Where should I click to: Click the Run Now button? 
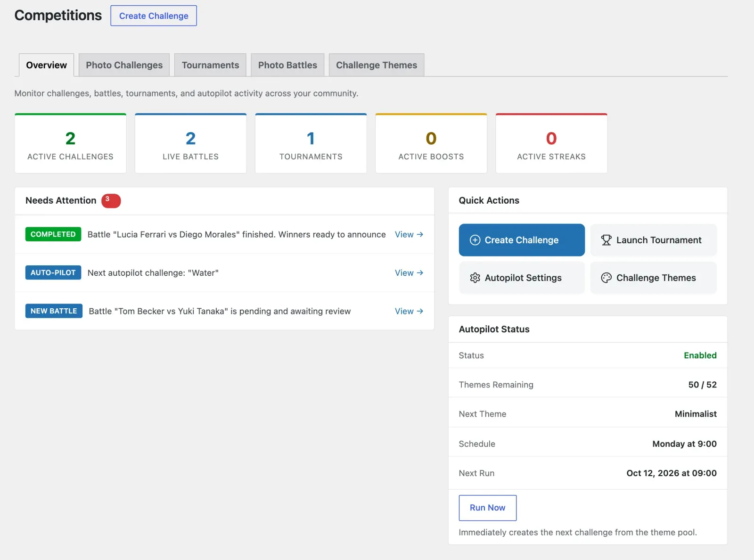click(487, 508)
